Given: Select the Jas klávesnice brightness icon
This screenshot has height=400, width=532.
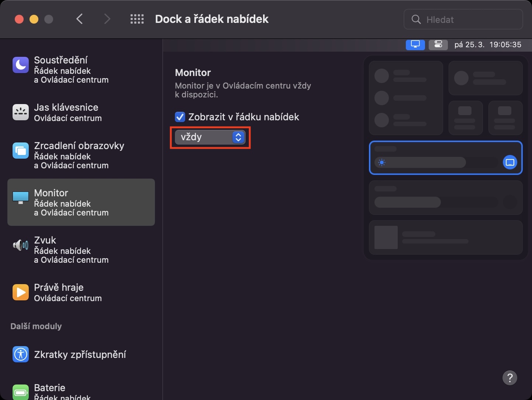Looking at the screenshot, I should 20,112.
